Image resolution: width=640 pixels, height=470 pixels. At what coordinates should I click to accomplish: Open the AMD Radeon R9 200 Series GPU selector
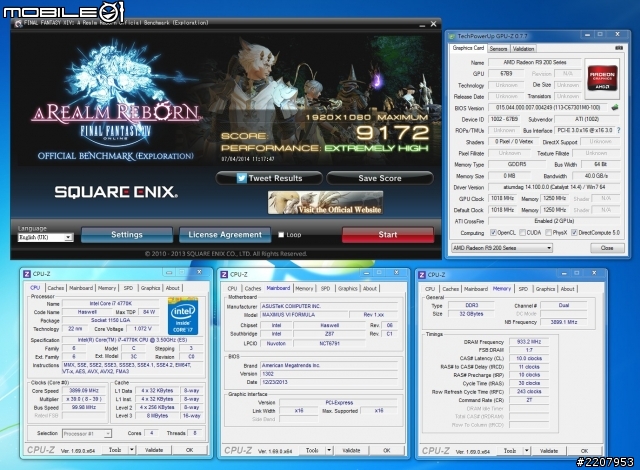pyautogui.click(x=502, y=248)
